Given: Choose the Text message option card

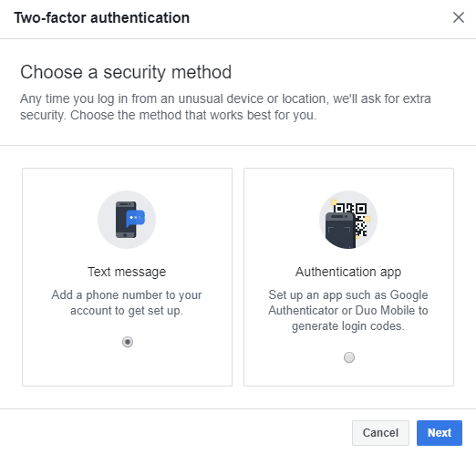Looking at the screenshot, I should (127, 277).
